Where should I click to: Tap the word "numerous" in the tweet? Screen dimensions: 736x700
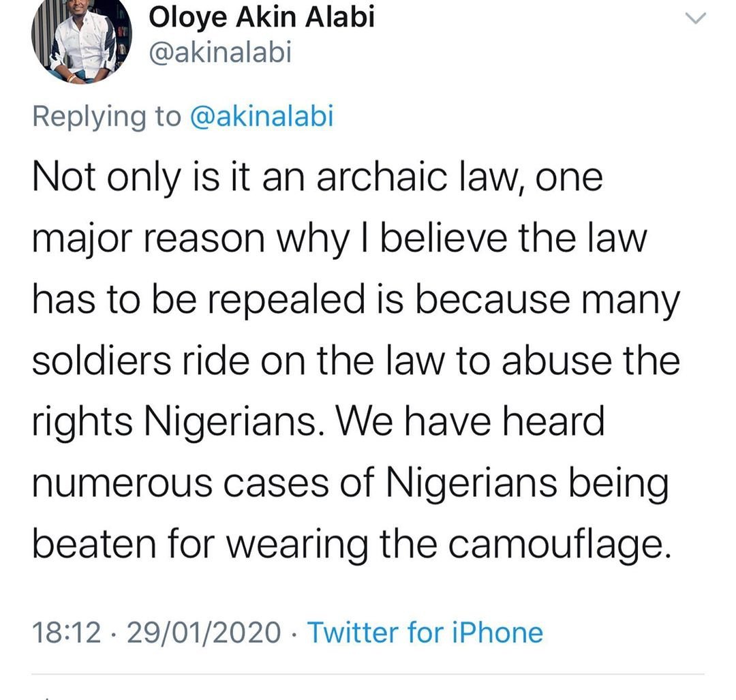click(122, 485)
